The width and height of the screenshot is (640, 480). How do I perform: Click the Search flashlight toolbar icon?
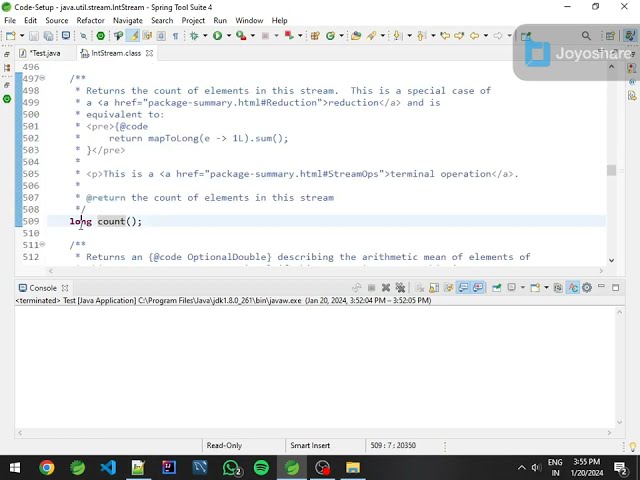pyautogui.click(x=371, y=36)
